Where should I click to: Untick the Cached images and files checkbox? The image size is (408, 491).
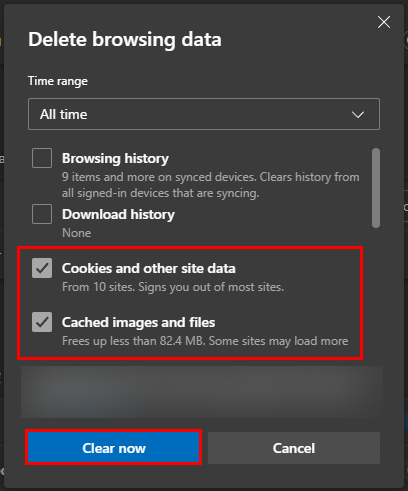pyautogui.click(x=42, y=322)
